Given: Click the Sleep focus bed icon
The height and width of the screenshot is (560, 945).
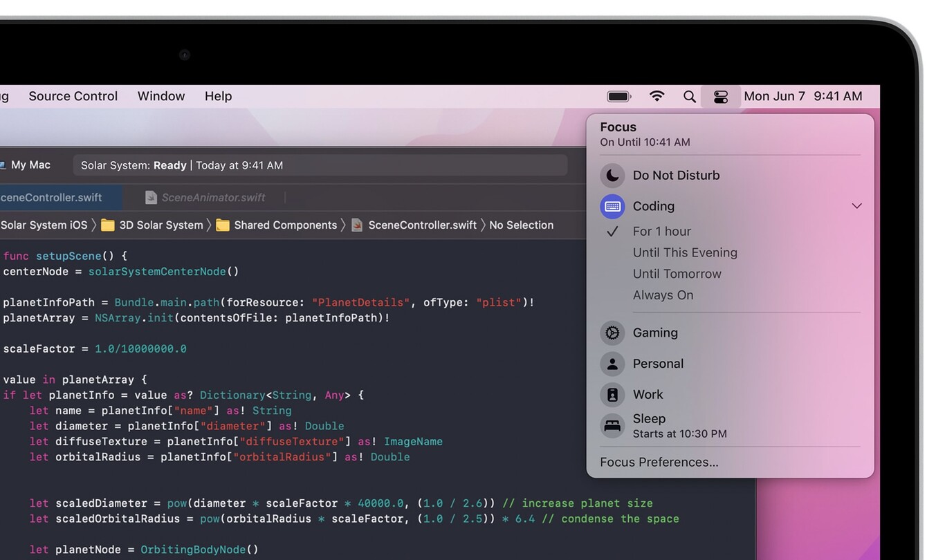Looking at the screenshot, I should [x=612, y=424].
